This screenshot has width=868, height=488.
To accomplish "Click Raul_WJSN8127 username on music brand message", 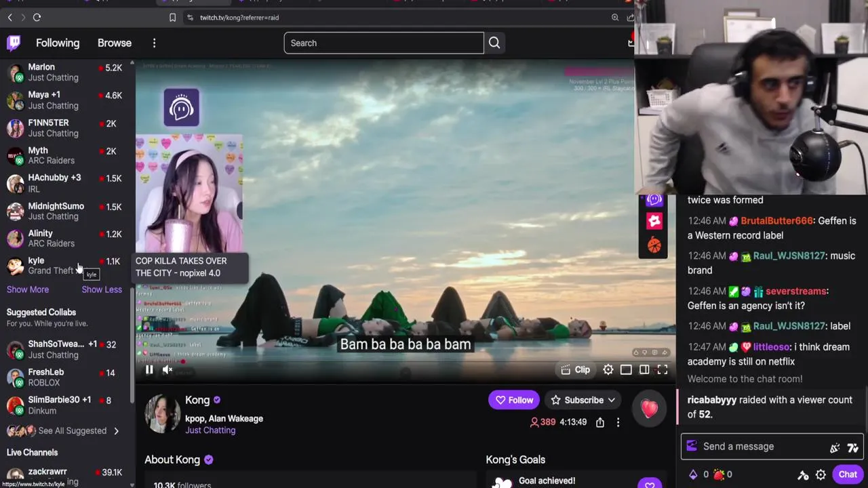I will (x=789, y=256).
